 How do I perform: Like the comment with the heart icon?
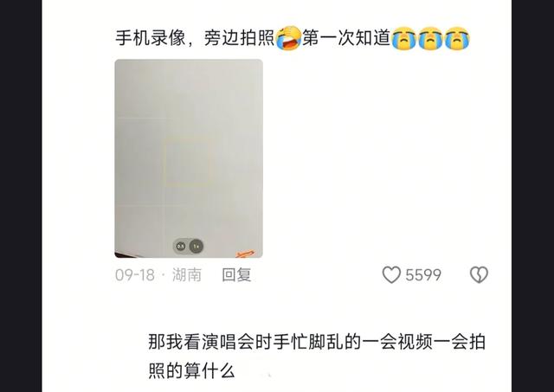(391, 275)
